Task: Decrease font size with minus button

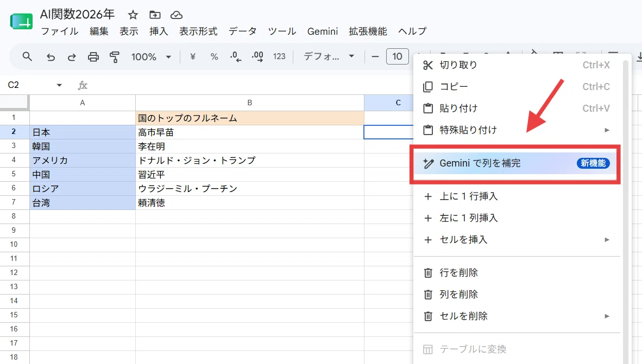Action: [x=375, y=56]
